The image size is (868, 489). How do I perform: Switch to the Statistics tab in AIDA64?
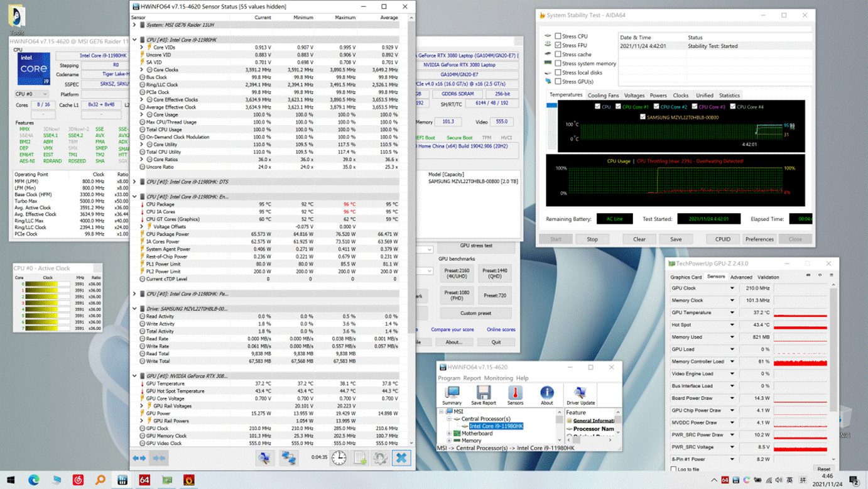(729, 96)
